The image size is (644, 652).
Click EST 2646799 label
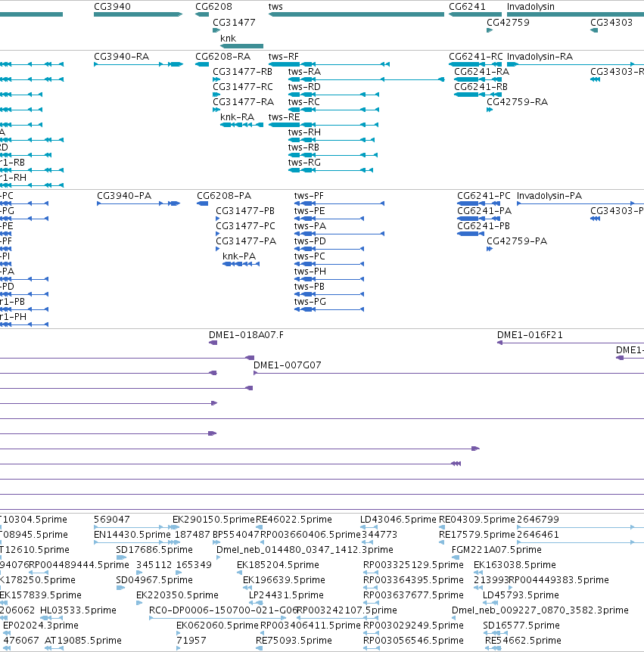[x=538, y=520]
